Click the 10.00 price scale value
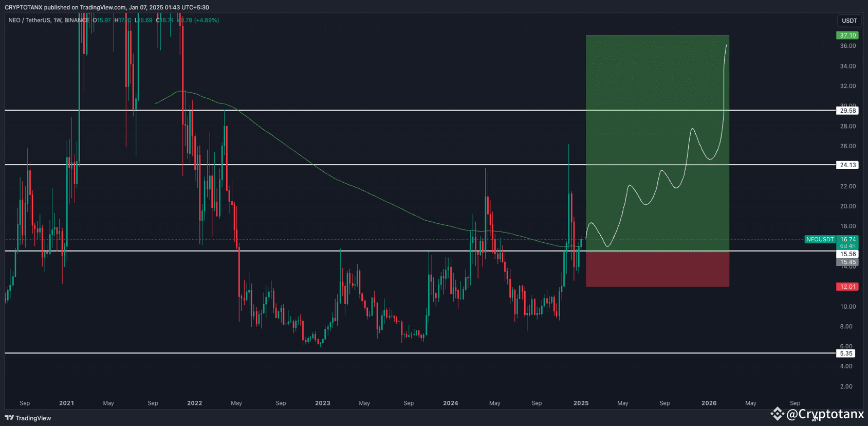 coord(847,307)
